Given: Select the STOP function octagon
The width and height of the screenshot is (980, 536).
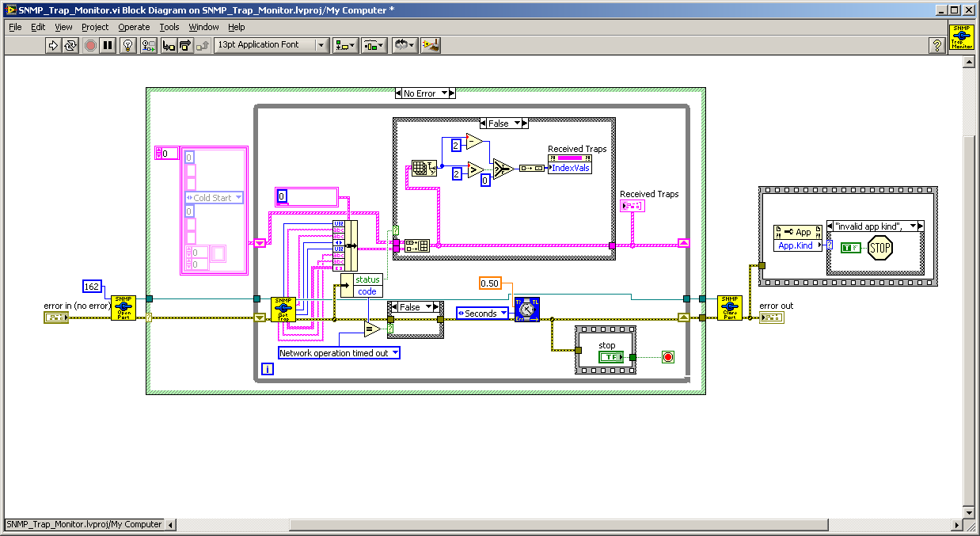Looking at the screenshot, I should pos(880,249).
